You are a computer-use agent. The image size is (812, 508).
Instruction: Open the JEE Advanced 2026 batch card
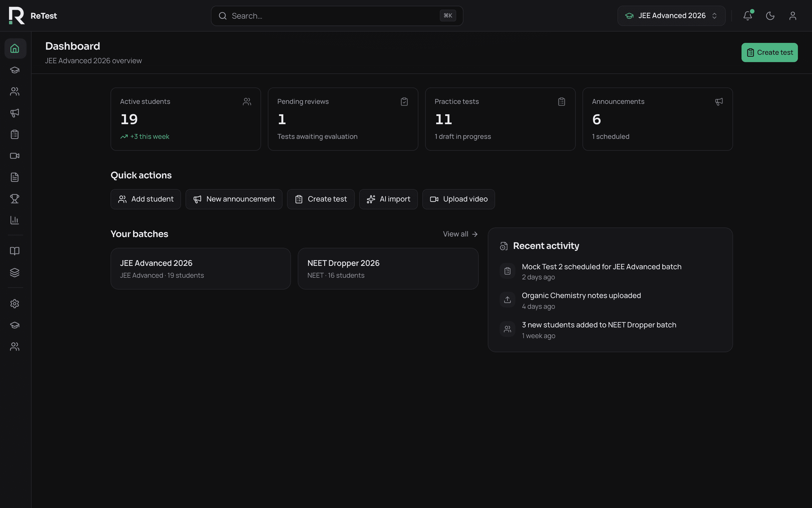pyautogui.click(x=201, y=269)
